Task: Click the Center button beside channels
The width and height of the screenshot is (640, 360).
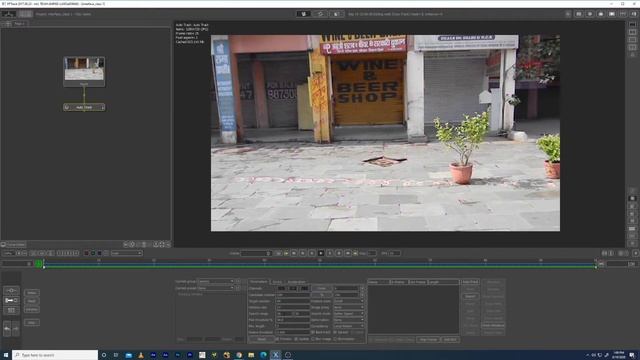Action: 322,288
